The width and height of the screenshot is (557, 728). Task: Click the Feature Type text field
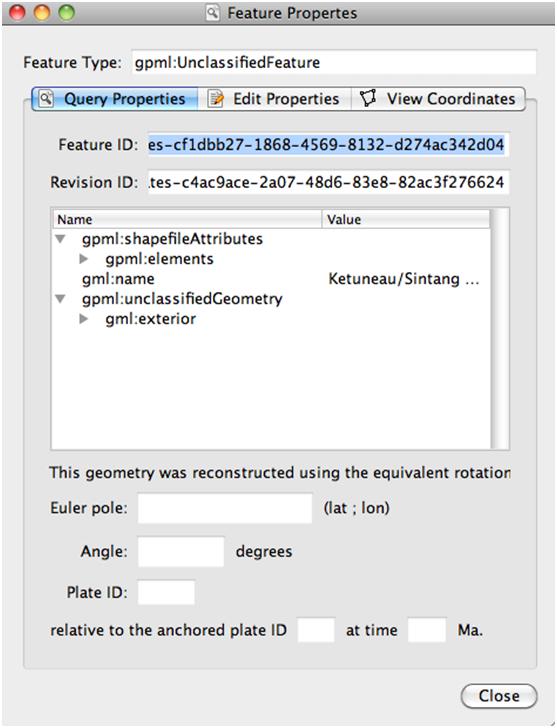click(x=334, y=62)
